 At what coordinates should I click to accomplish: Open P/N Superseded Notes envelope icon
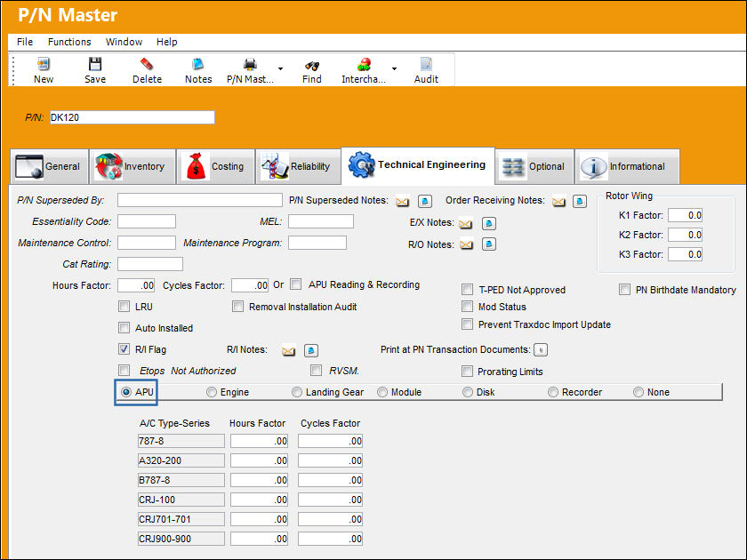click(x=402, y=202)
